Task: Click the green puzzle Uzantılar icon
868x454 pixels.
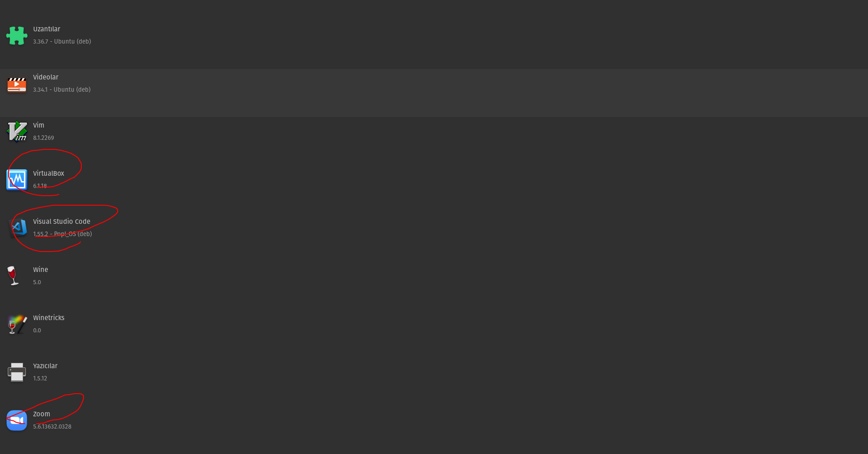Action: click(17, 35)
